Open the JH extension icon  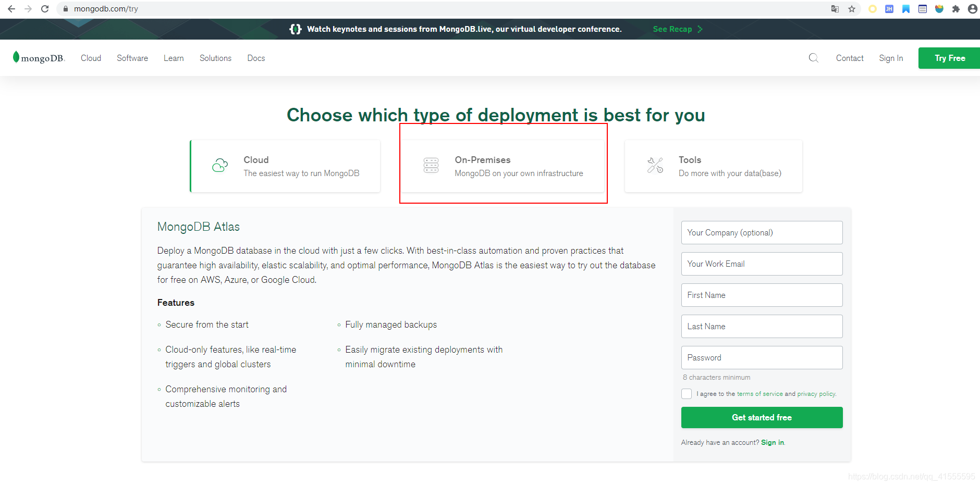pyautogui.click(x=889, y=9)
